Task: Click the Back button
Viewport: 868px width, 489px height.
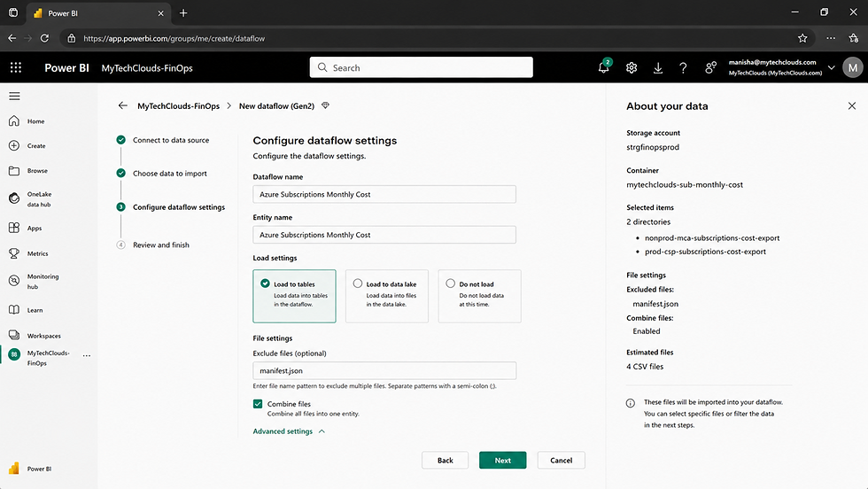Action: pyautogui.click(x=445, y=460)
